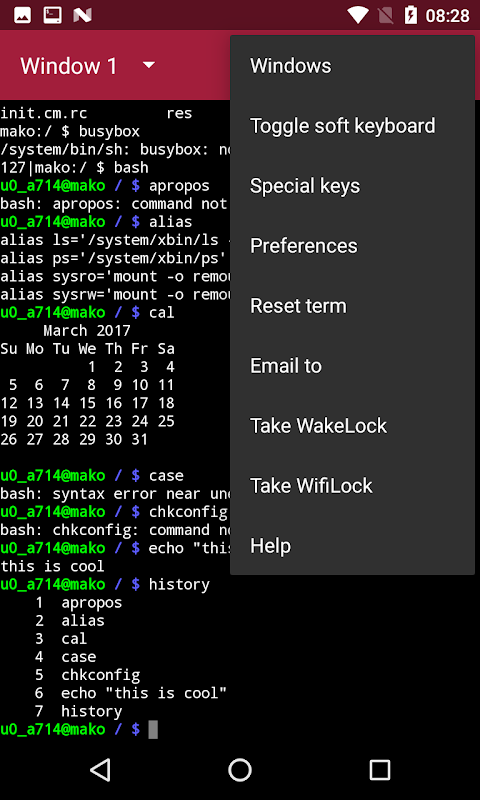Viewport: 480px width, 800px height.
Task: Tap the terminal cursor at the prompt
Action: [153, 730]
